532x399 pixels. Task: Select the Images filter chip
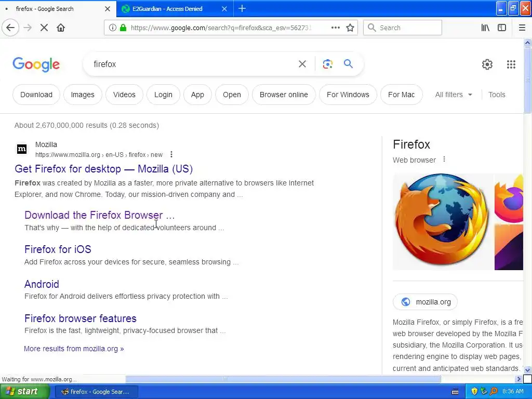click(x=83, y=95)
